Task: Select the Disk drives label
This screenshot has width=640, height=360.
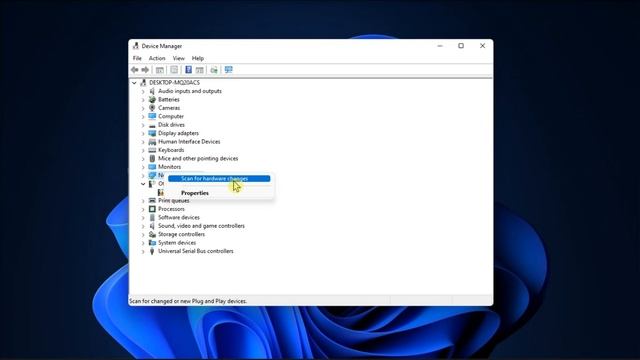Action: click(171, 125)
